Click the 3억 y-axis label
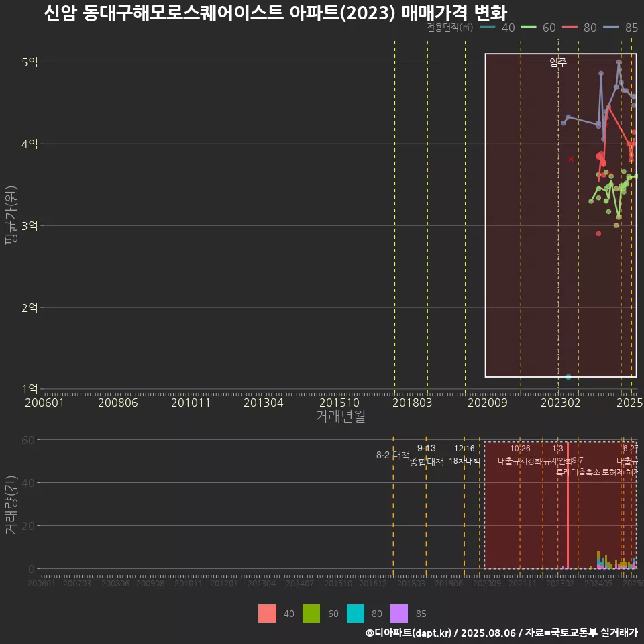The height and width of the screenshot is (644, 644). [x=30, y=225]
